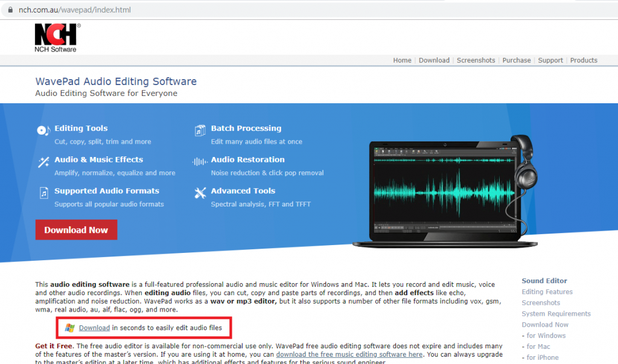This screenshot has width=618, height=364.
Task: Click the WavePad Audio Editing Software title
Action: (116, 81)
